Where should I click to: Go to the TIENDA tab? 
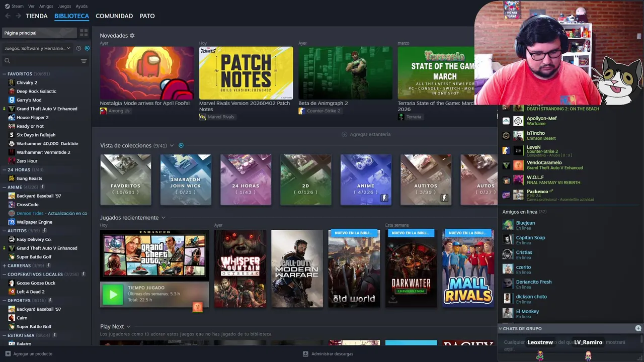click(37, 16)
